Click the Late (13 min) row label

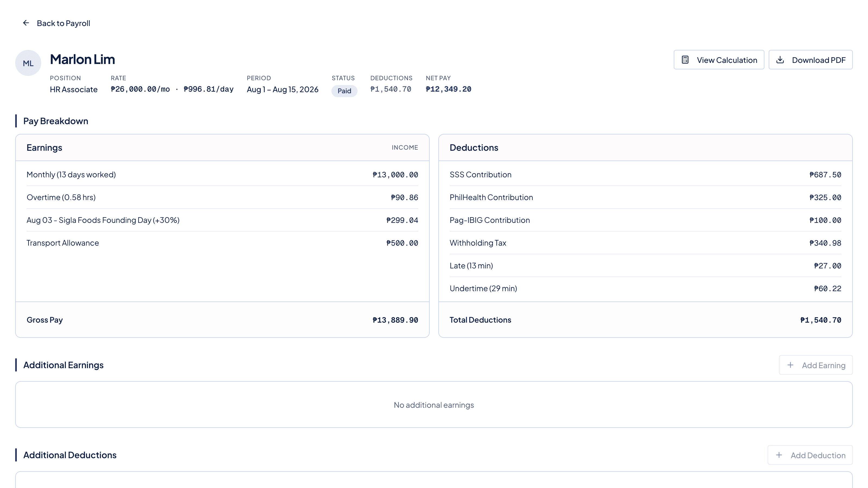471,266
